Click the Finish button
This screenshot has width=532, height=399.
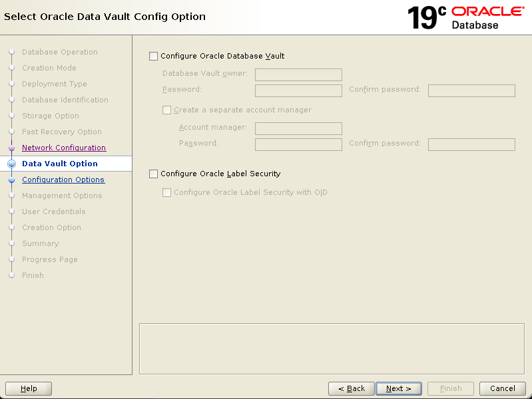pos(451,388)
